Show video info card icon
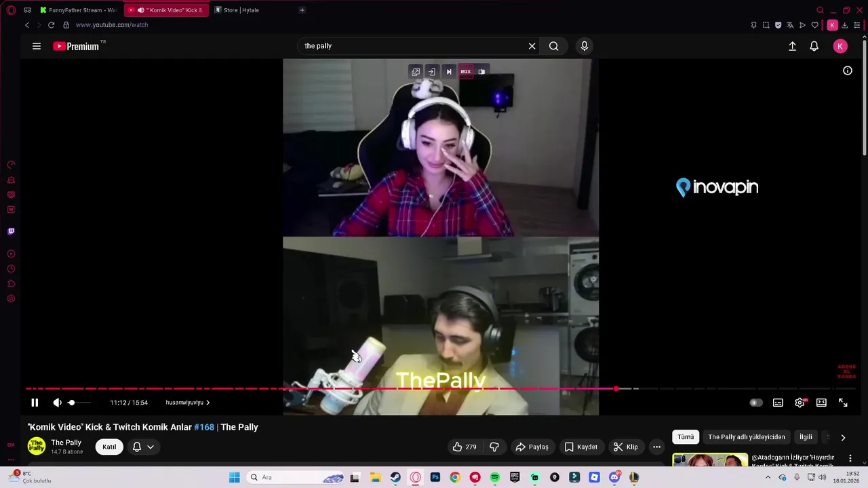The height and width of the screenshot is (488, 868). coord(848,70)
